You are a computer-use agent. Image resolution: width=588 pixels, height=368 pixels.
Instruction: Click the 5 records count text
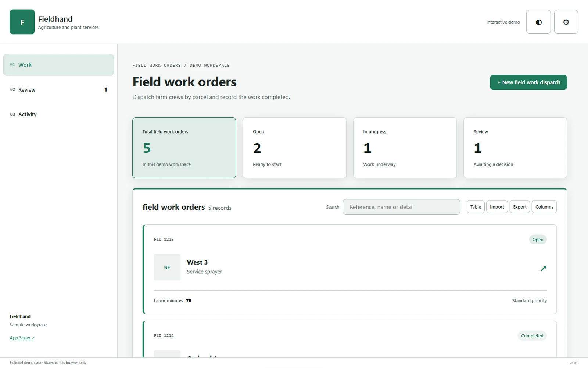[x=220, y=208]
